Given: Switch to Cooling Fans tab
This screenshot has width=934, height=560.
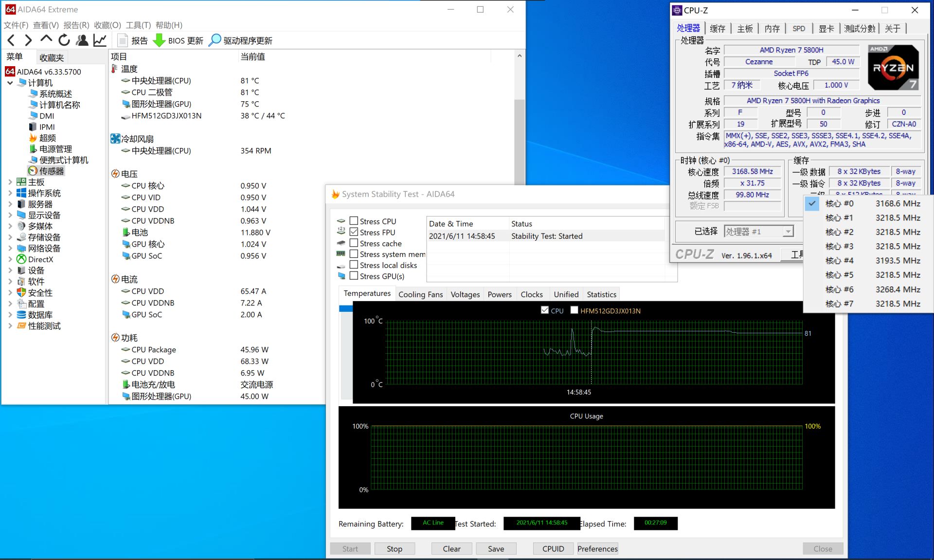Looking at the screenshot, I should (x=421, y=294).
